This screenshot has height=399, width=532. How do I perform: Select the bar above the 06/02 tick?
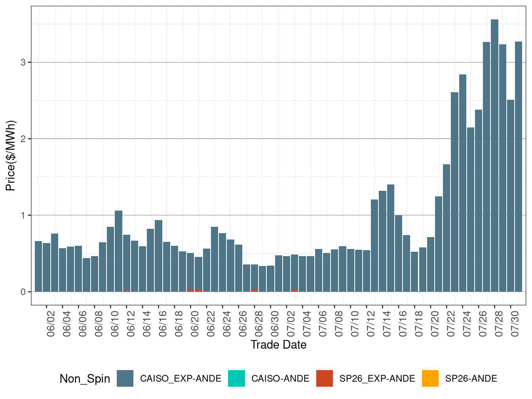[46, 267]
